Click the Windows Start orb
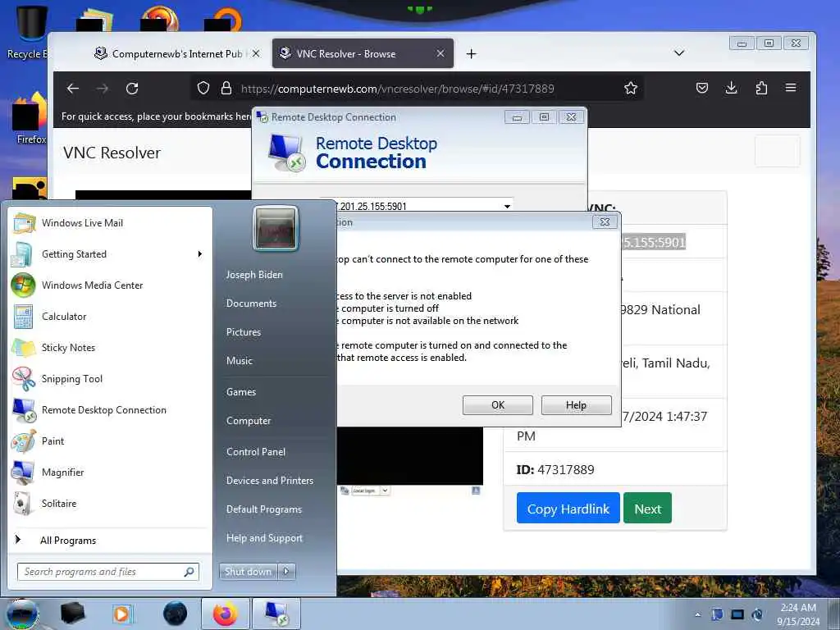The image size is (840, 630). pos(22,614)
